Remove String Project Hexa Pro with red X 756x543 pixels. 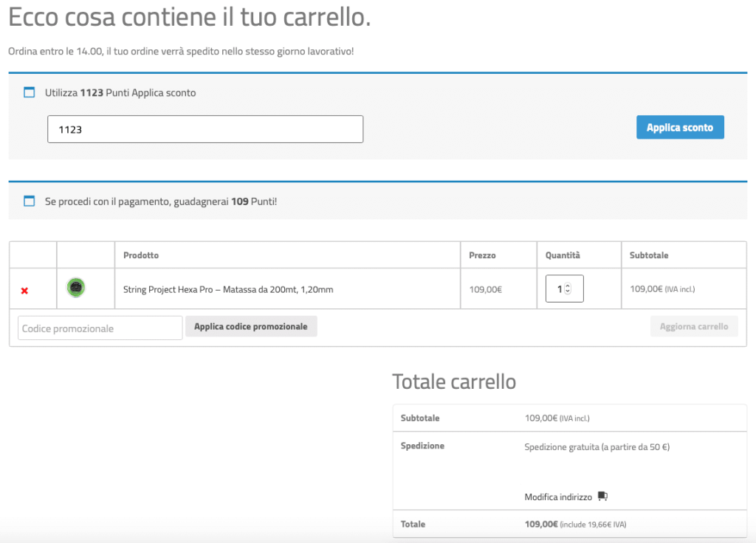[x=24, y=291]
